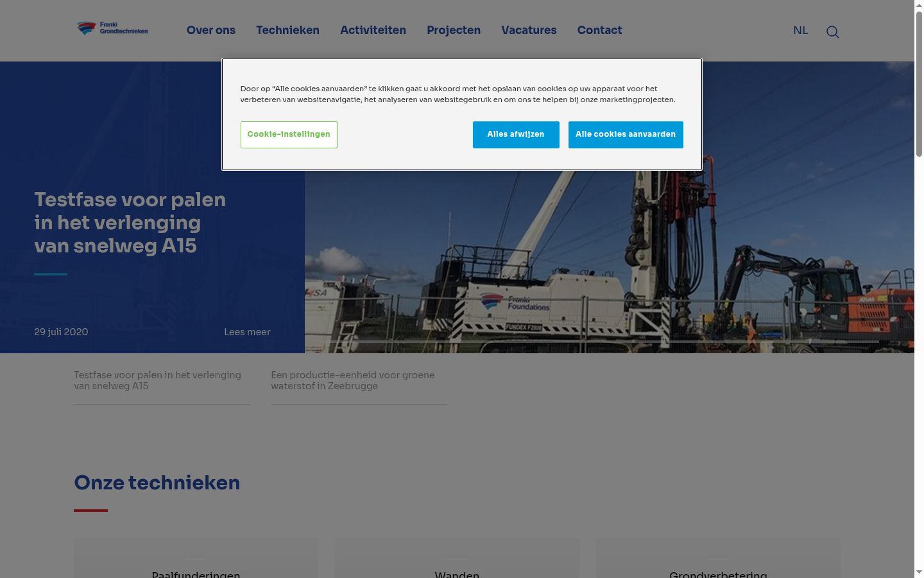Open the Vacatures page

coord(529,30)
